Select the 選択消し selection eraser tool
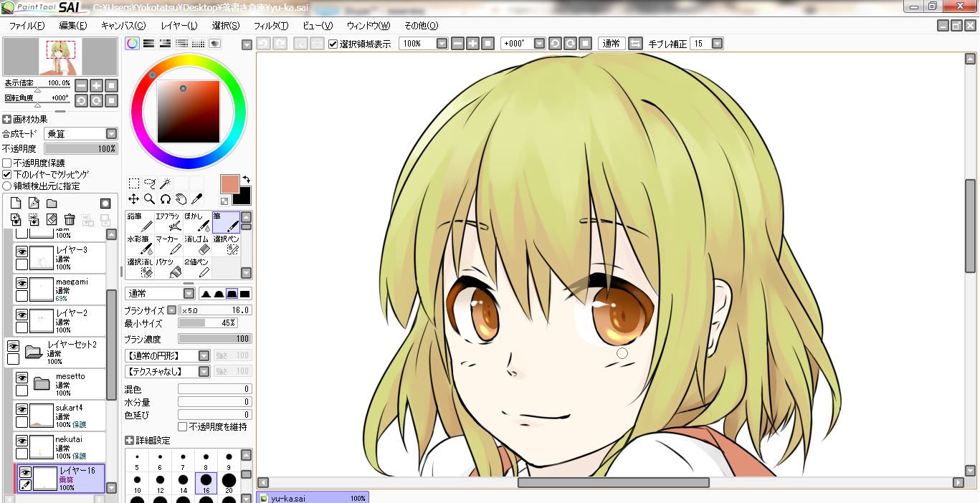The height and width of the screenshot is (503, 980). point(140,268)
